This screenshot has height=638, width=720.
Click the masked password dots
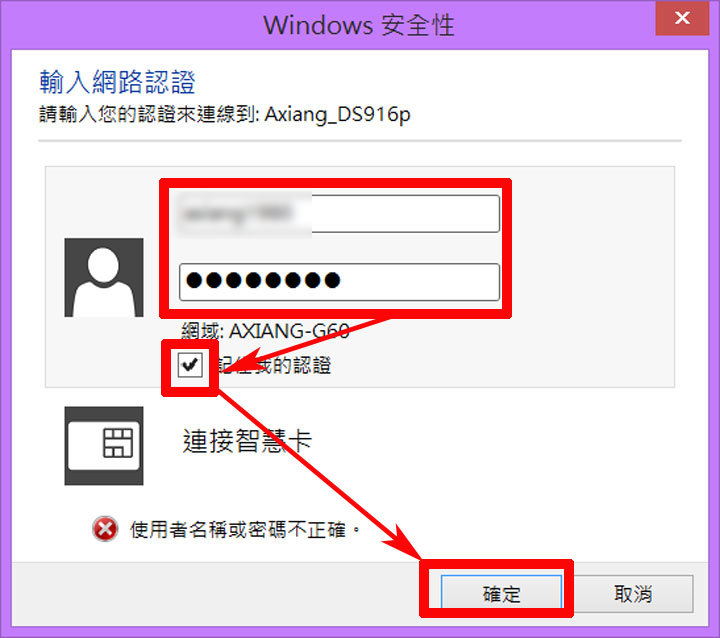tap(263, 280)
